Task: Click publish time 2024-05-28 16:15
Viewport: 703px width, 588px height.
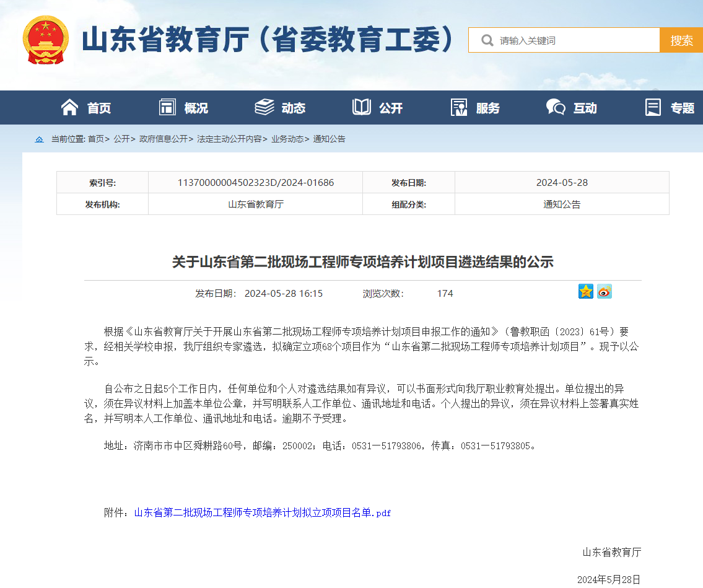Action: coord(283,293)
